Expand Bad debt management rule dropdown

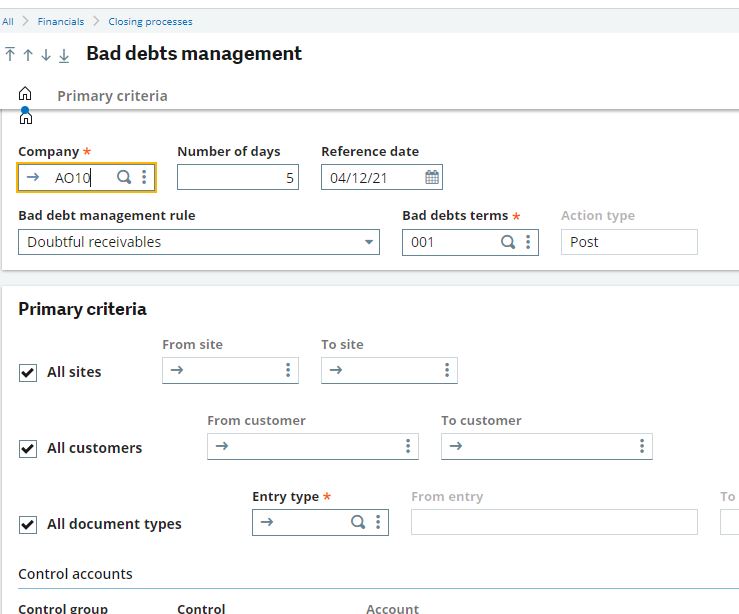[369, 242]
